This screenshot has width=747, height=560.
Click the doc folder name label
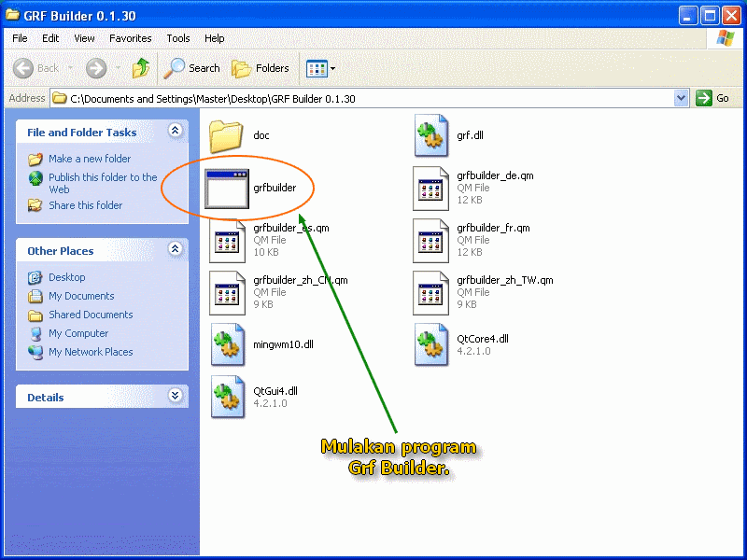pos(261,135)
